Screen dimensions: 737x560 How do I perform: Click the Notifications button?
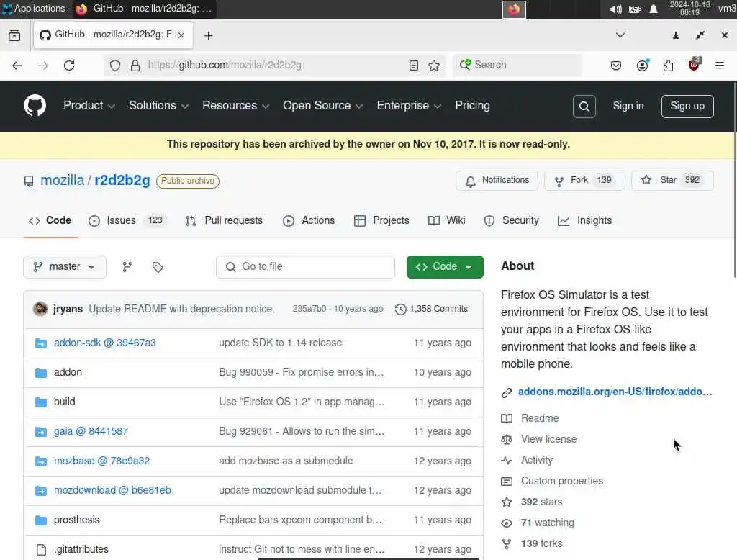(497, 181)
